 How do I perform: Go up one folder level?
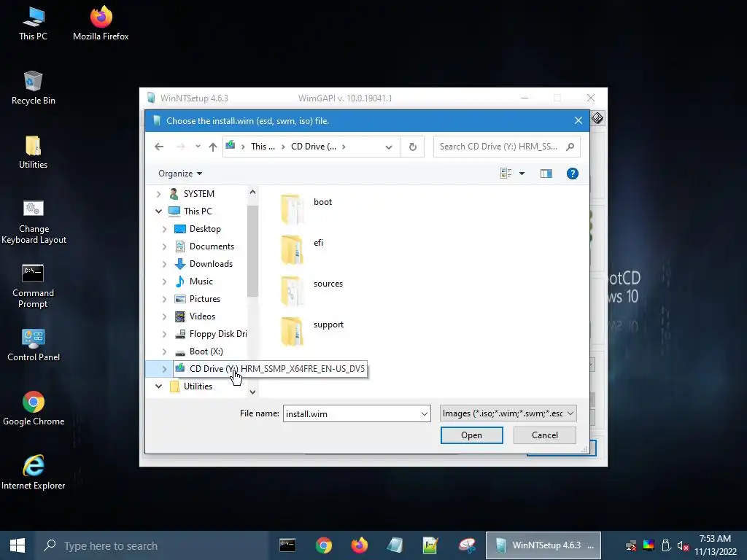pos(213,147)
